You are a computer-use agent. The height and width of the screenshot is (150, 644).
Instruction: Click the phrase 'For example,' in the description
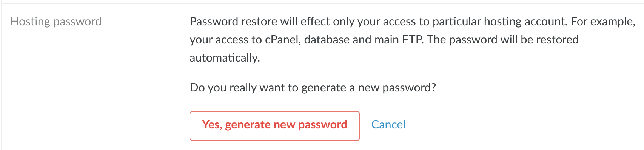point(603,22)
